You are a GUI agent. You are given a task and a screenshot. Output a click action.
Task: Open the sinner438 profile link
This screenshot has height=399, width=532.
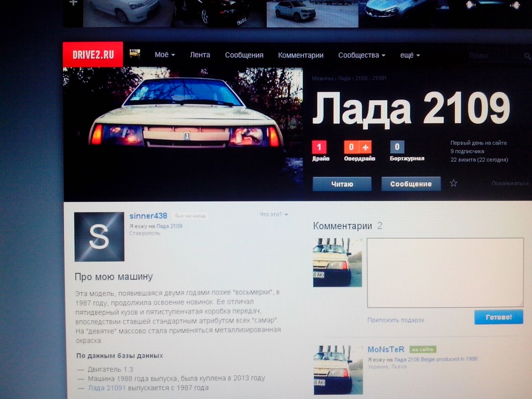[149, 216]
